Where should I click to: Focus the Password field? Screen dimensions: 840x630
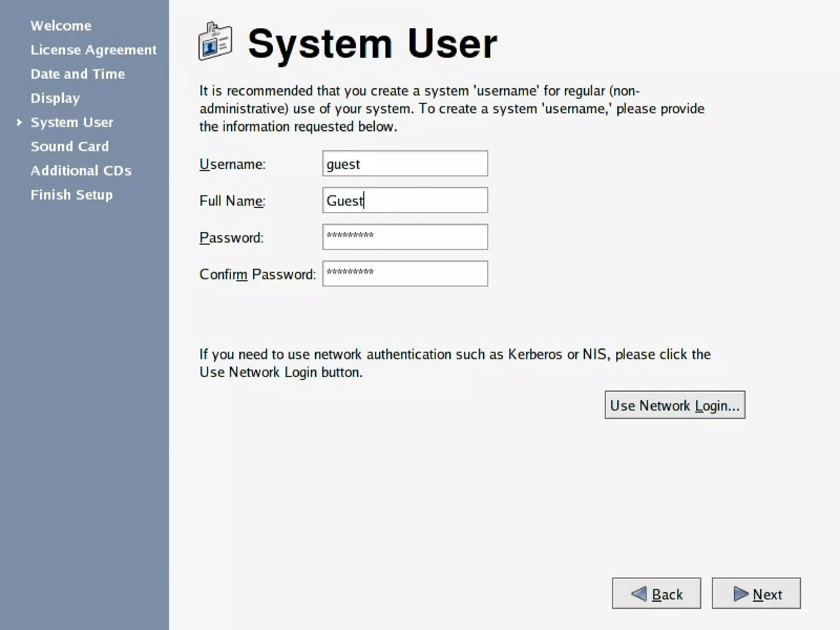404,237
